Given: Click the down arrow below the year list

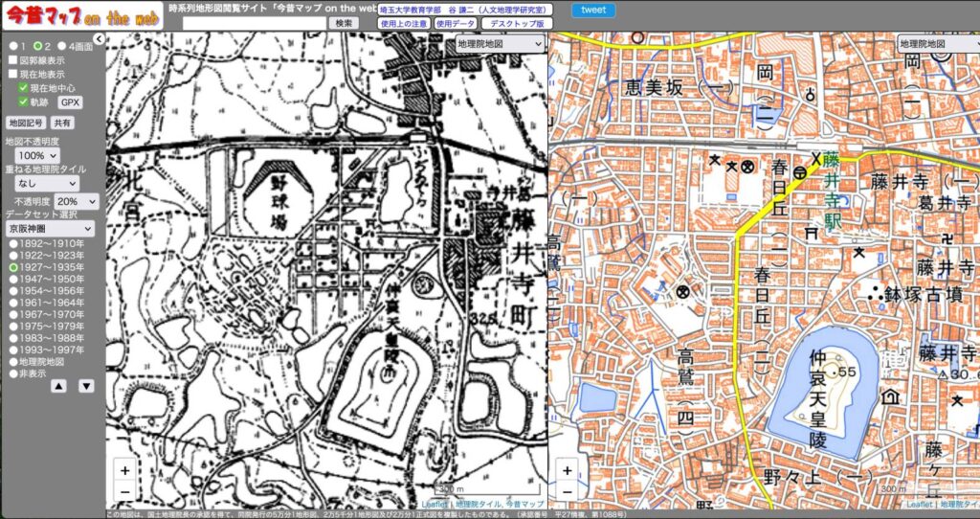Looking at the screenshot, I should pyautogui.click(x=86, y=386).
